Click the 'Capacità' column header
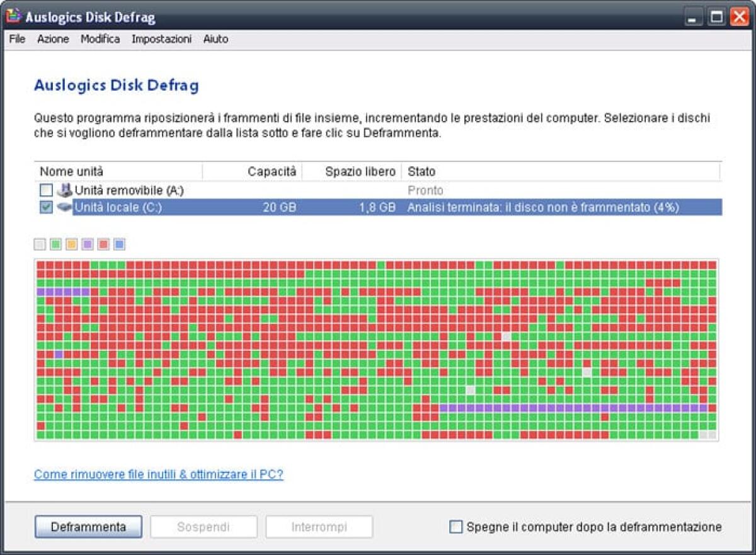The width and height of the screenshot is (756, 555). [273, 171]
